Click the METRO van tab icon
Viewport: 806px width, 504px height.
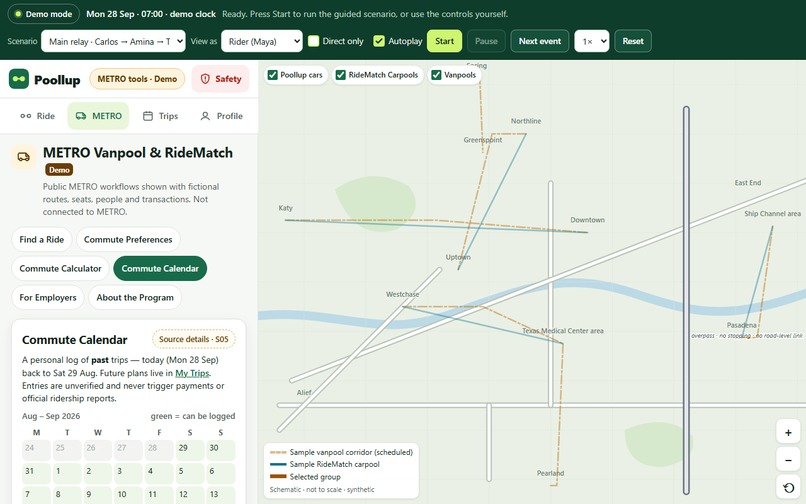[x=81, y=116]
